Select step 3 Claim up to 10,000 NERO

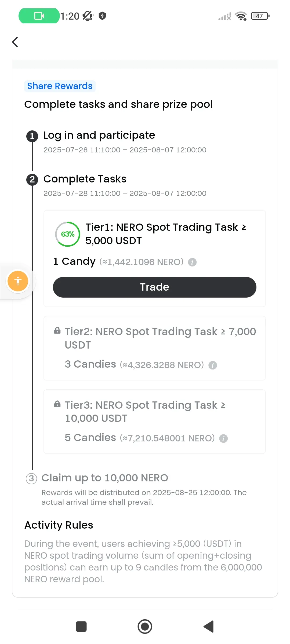[x=105, y=478]
